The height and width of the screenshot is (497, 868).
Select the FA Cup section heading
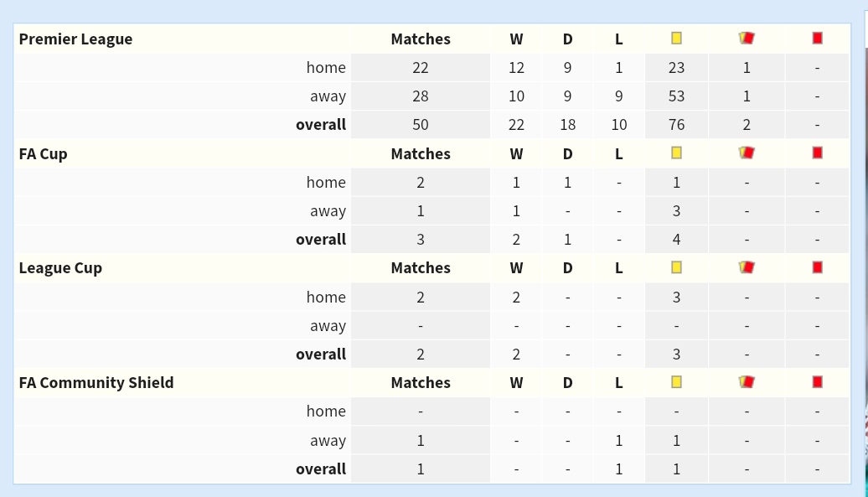point(44,154)
